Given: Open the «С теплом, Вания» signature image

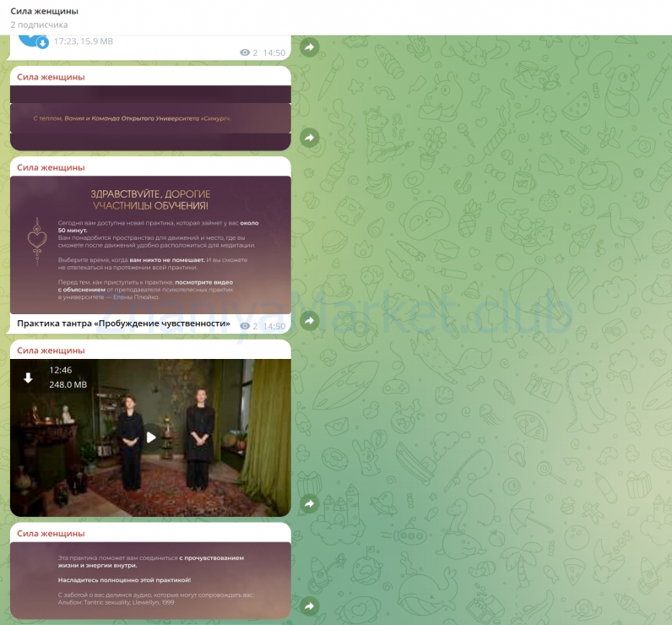Looking at the screenshot, I should [150, 118].
